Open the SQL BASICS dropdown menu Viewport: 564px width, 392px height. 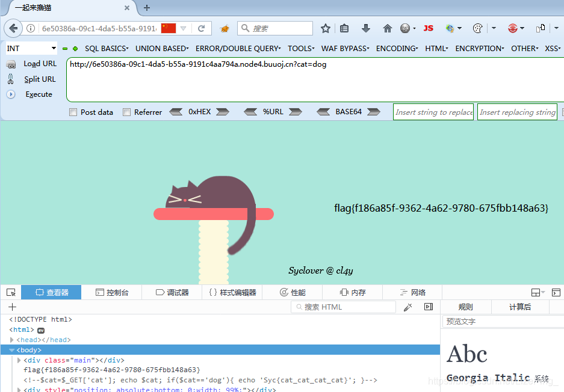point(107,49)
